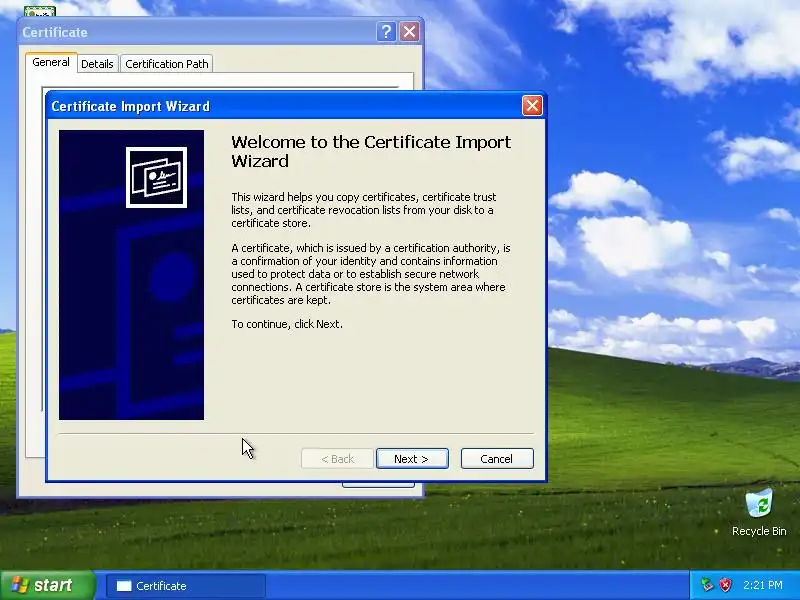Click Next in the Certificate Import Wizard

tap(412, 459)
